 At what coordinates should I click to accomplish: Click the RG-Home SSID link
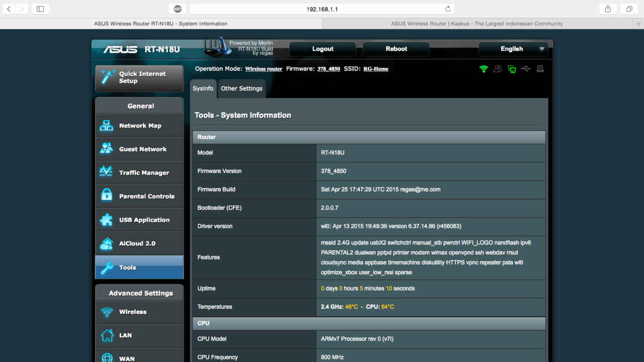coord(376,69)
